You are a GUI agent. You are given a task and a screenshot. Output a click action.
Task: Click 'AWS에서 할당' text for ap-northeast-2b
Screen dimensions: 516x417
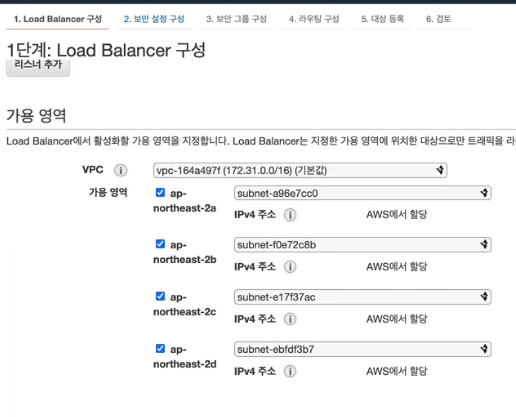point(396,267)
